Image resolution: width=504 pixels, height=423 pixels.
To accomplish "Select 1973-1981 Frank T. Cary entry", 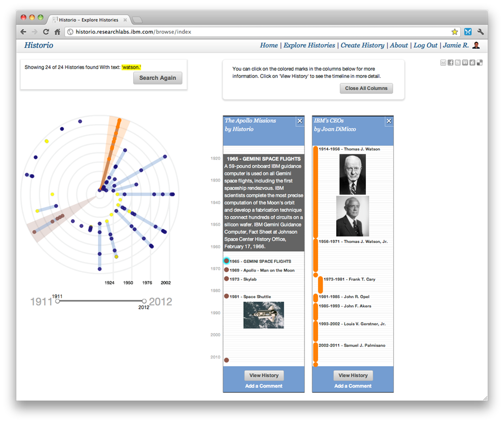I will 349,279.
